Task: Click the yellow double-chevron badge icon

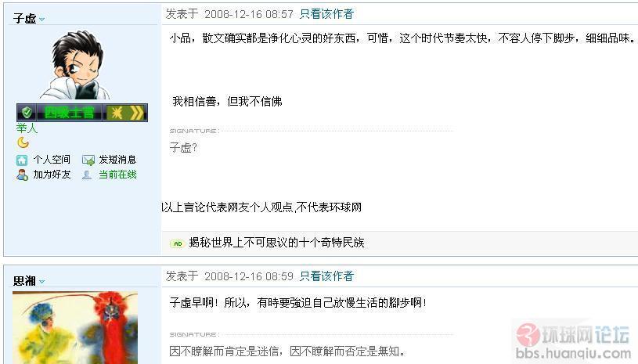Action: [137, 113]
